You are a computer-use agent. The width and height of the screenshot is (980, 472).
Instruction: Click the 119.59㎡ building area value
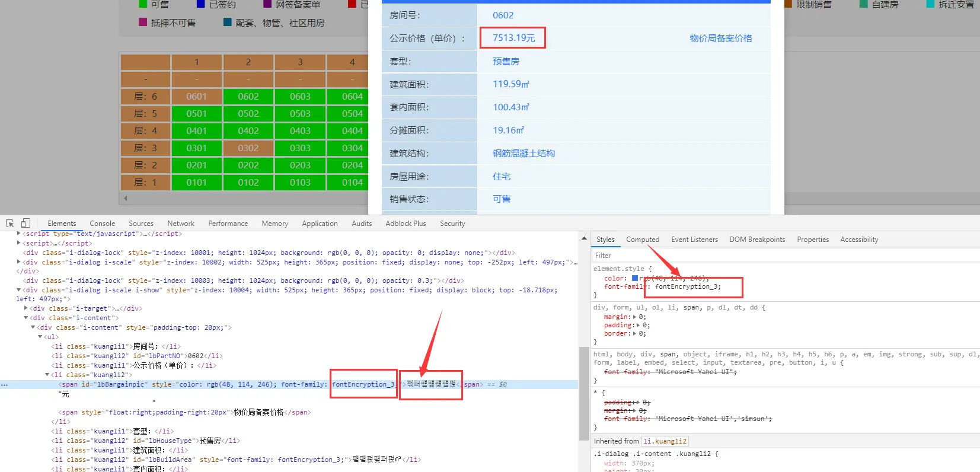coord(510,84)
